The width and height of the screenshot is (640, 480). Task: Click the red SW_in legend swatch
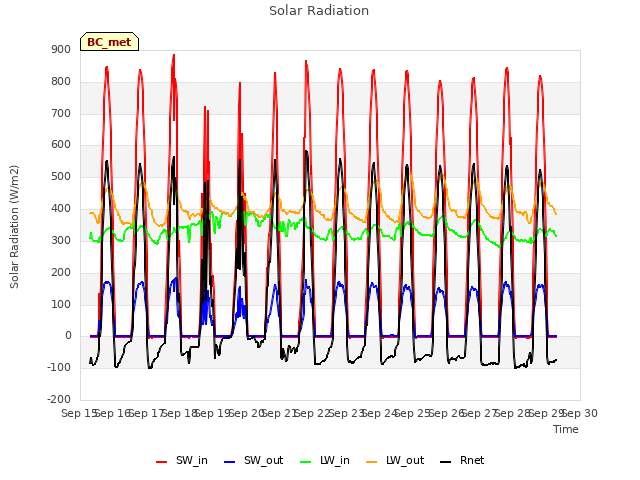coord(162,462)
